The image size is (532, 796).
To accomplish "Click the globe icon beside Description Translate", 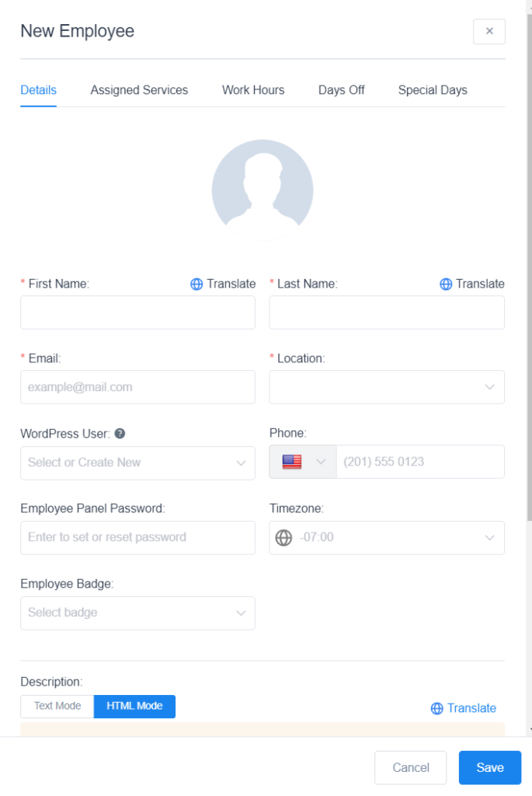I will pos(437,708).
